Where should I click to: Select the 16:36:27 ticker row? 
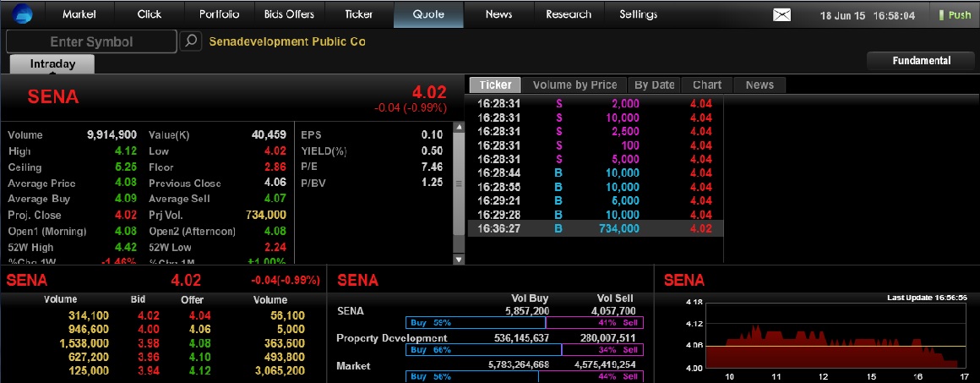coord(595,229)
